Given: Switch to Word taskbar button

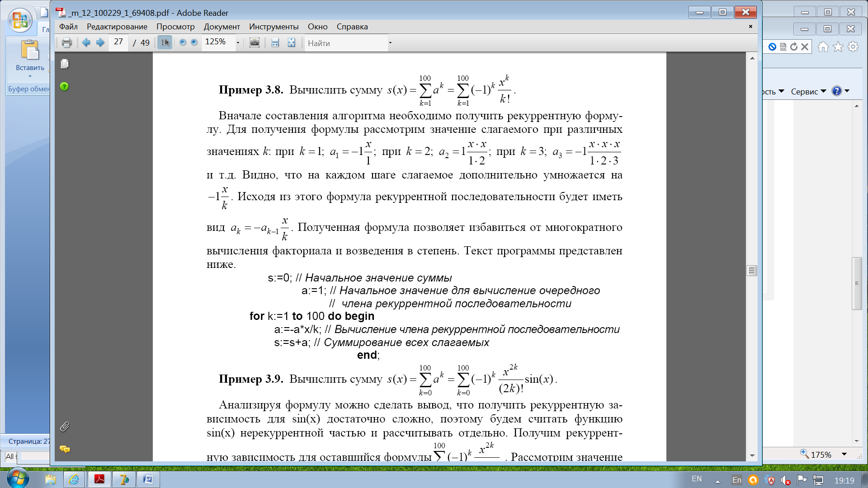Looking at the screenshot, I should click(148, 479).
